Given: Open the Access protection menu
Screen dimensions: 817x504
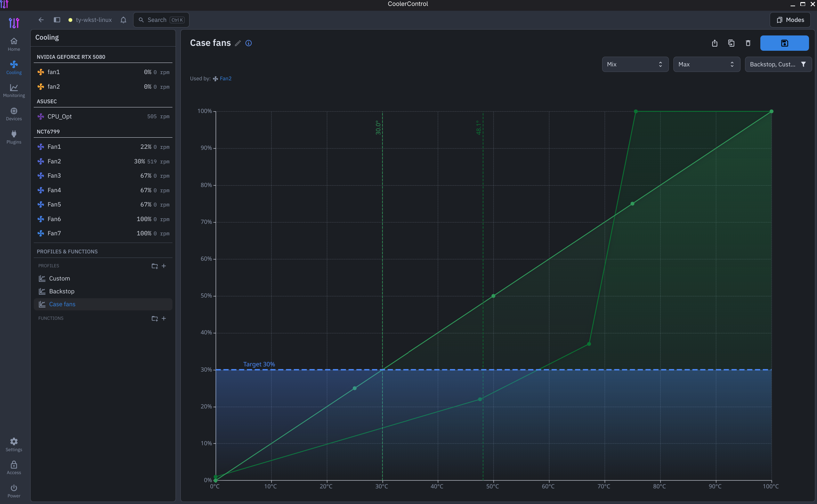Looking at the screenshot, I should [14, 468].
